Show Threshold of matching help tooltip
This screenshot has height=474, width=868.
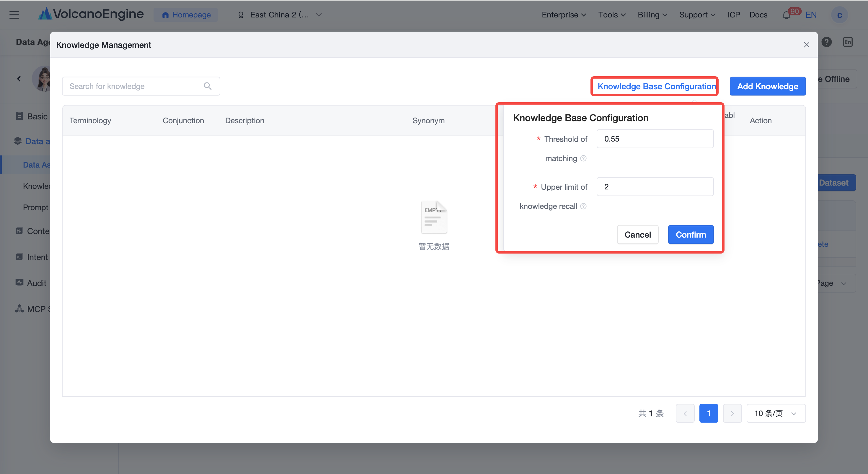point(583,158)
